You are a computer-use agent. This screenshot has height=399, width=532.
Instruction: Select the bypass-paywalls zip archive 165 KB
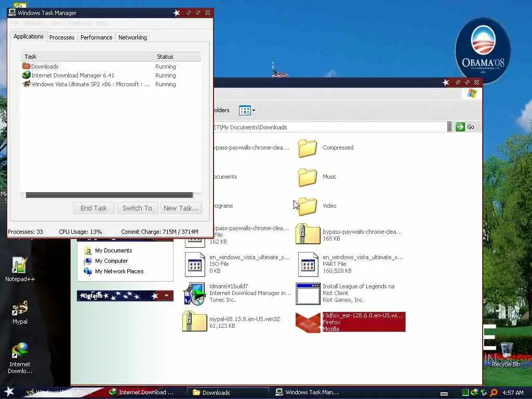[x=308, y=234]
